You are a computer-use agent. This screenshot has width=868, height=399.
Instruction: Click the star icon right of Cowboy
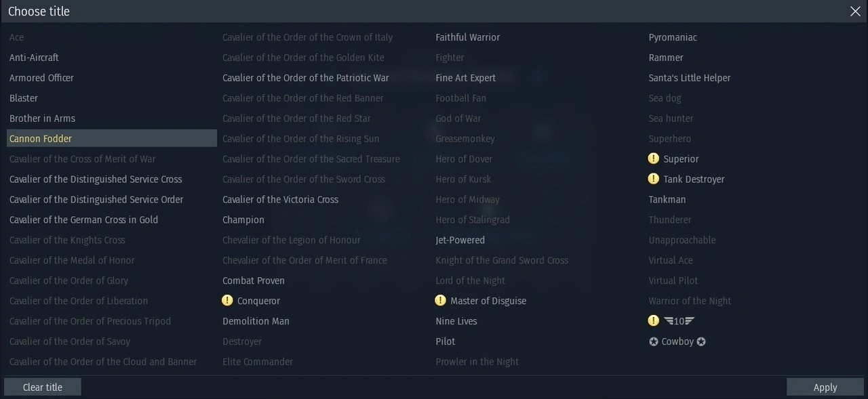(x=701, y=341)
